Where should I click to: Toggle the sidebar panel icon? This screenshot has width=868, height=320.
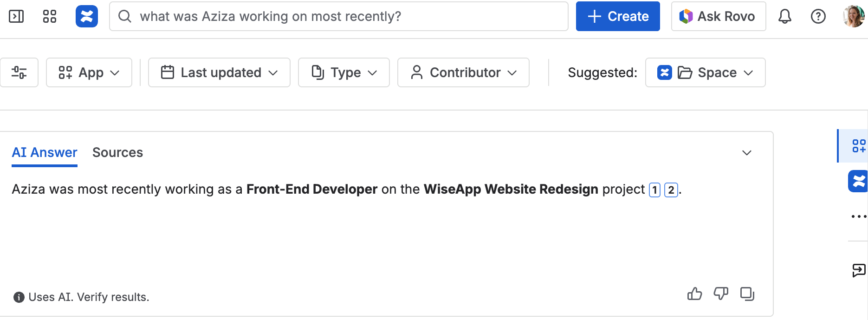pyautogui.click(x=16, y=17)
